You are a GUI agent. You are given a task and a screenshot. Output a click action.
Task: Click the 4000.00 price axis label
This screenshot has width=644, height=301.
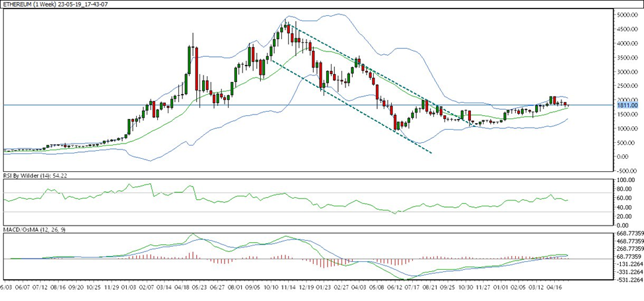627,44
